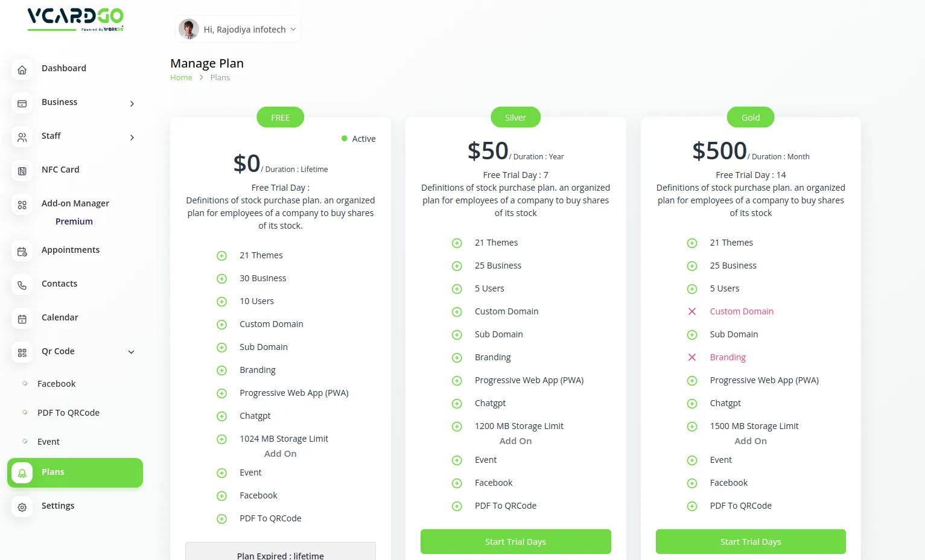Expand the Staff submenu arrow
Viewport: 925px width, 560px height.
(132, 138)
